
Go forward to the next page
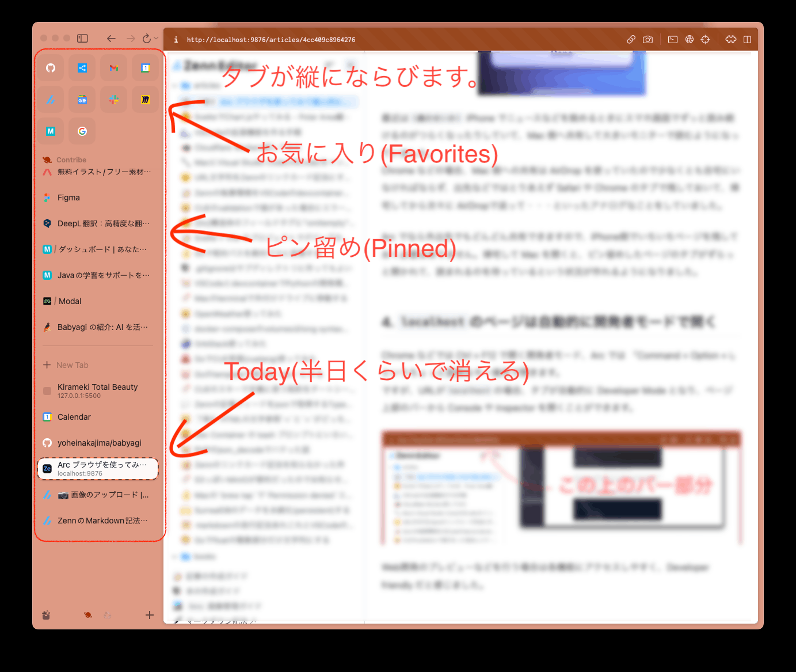click(131, 39)
